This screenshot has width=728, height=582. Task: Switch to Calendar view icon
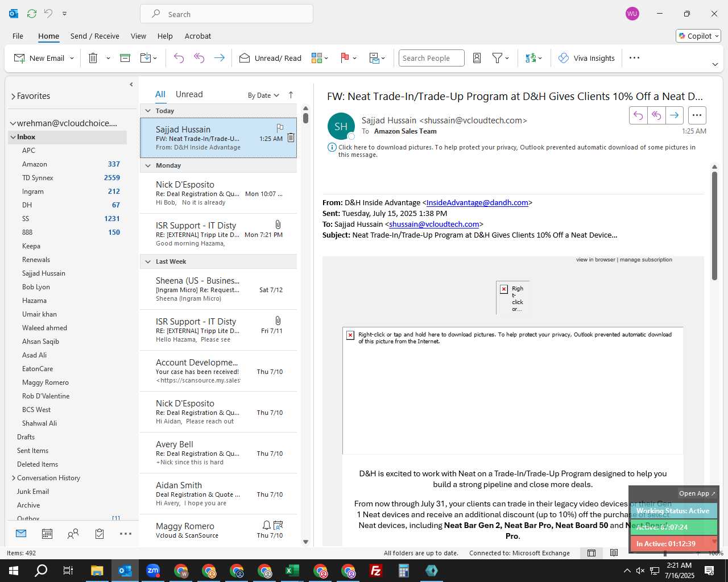[47, 534]
